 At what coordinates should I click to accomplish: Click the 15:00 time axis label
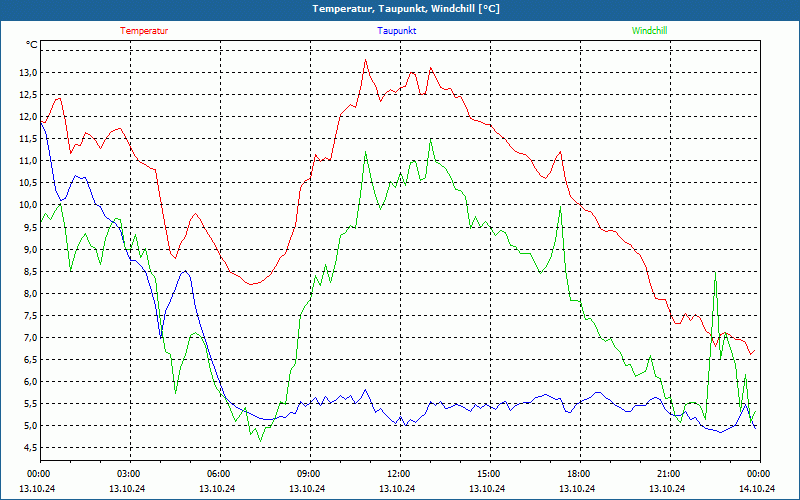489,474
